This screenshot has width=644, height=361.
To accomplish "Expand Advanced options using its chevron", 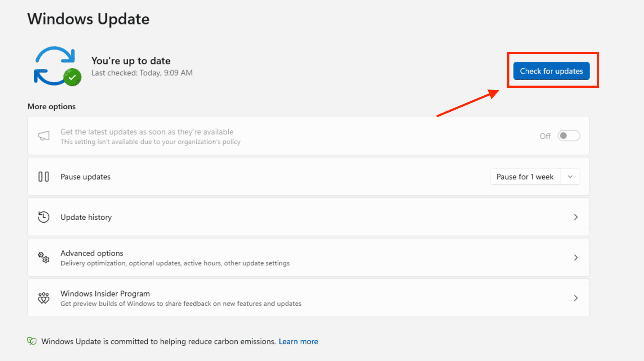I will pyautogui.click(x=576, y=258).
